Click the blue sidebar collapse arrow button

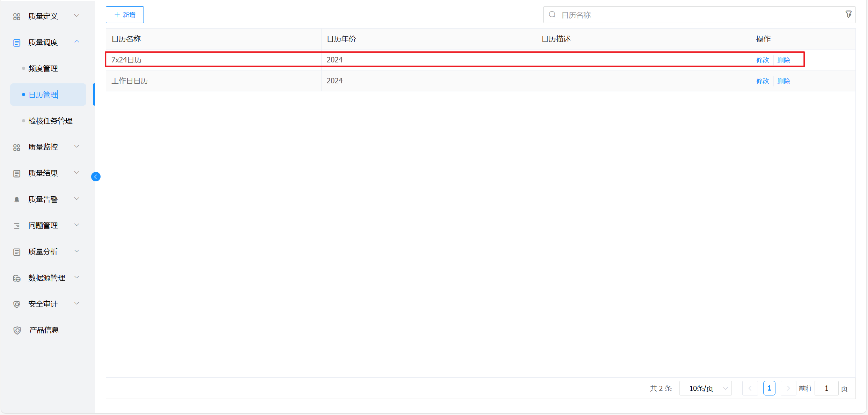click(x=96, y=177)
